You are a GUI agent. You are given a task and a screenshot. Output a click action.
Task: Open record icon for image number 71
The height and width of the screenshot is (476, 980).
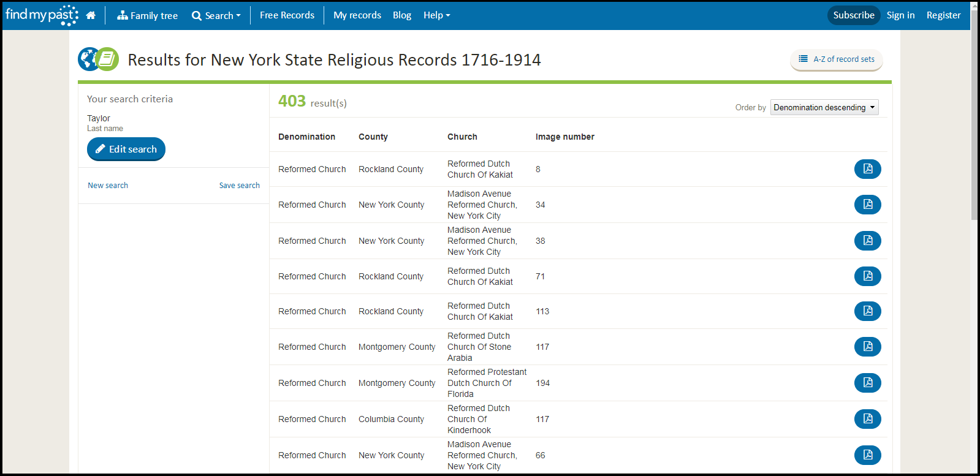coord(867,276)
